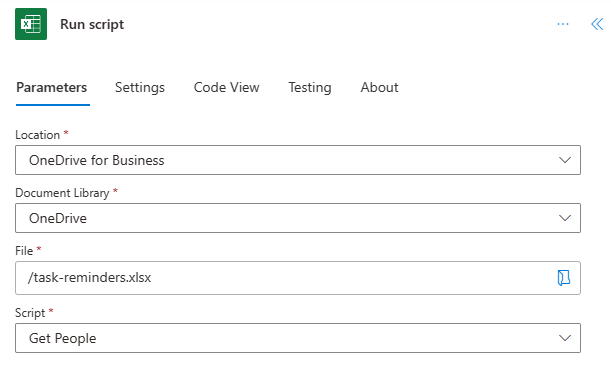Click into the /task-reminders.xlsx file field
Image resolution: width=611 pixels, height=366 pixels.
point(298,278)
